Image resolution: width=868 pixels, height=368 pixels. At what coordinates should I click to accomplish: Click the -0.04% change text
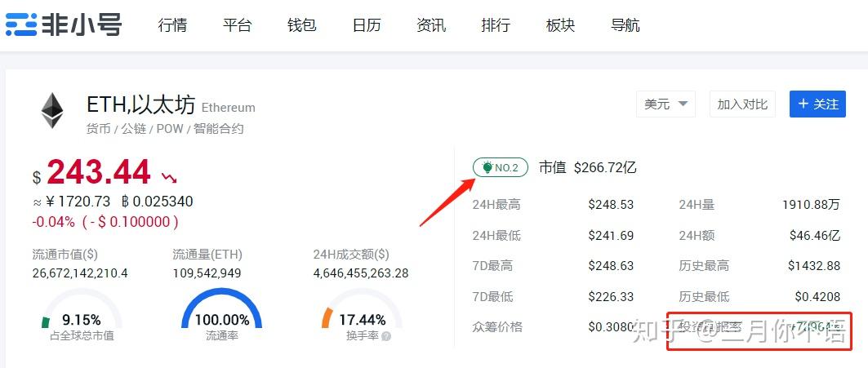tap(54, 222)
